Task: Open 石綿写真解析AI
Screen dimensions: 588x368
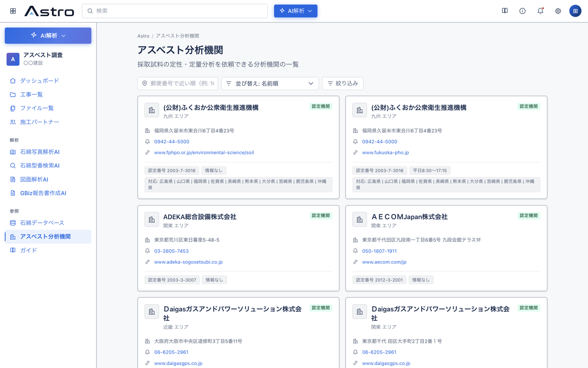Action: [48, 152]
